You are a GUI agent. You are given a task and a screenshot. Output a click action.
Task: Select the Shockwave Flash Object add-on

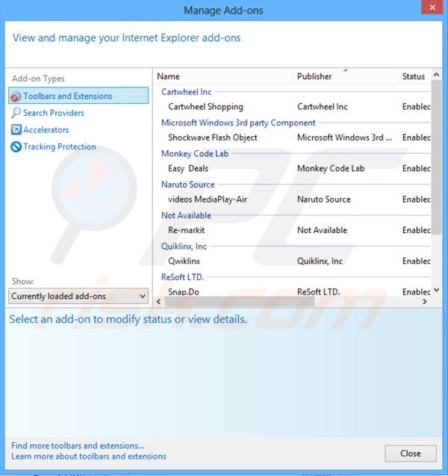click(x=212, y=137)
